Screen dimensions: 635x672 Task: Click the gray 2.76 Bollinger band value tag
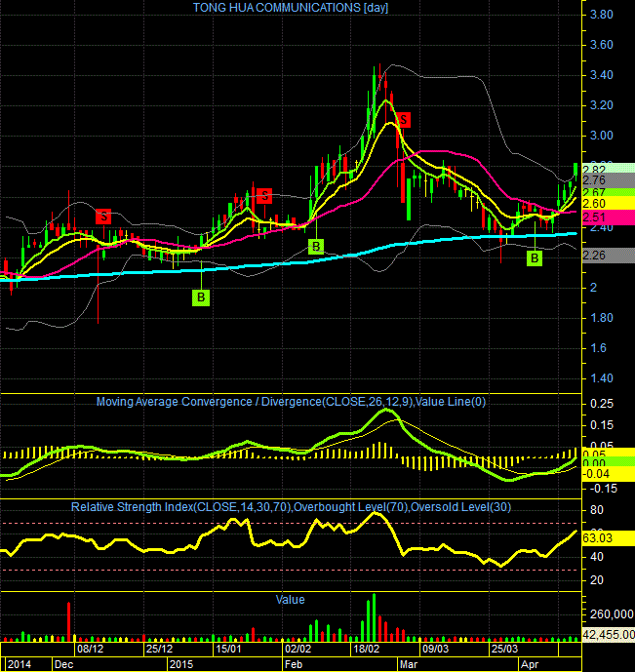[608, 180]
